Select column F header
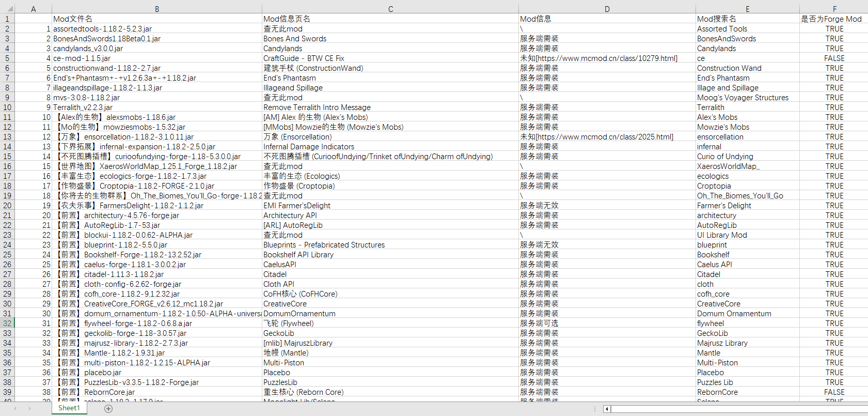 834,9
